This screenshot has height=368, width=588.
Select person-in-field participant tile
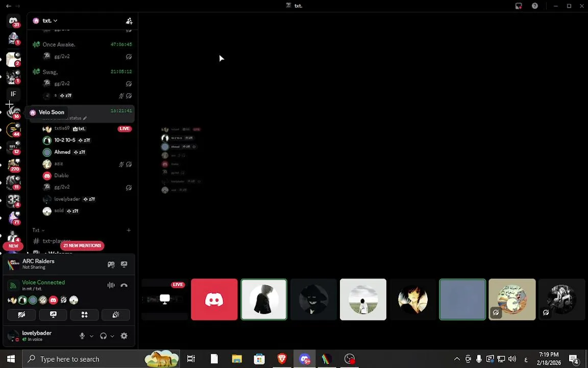(363, 300)
